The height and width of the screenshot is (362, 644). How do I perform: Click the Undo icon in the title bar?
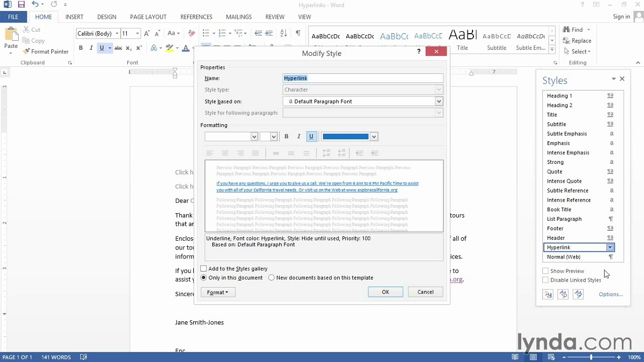[35, 5]
